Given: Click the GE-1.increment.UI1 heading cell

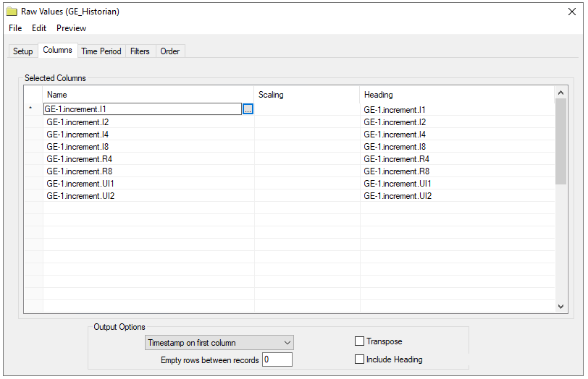Looking at the screenshot, I should point(457,184).
